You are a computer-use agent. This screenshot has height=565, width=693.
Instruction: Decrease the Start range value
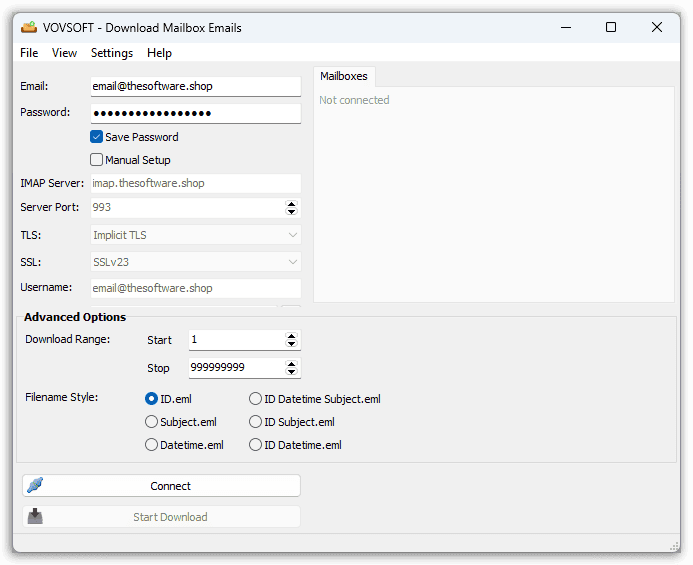291,344
